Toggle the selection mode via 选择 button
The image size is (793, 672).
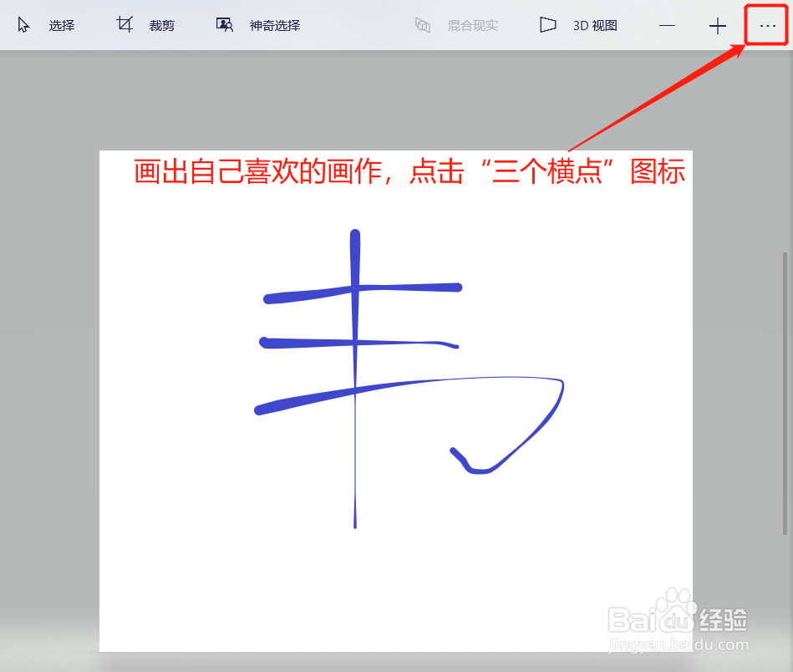61,25
